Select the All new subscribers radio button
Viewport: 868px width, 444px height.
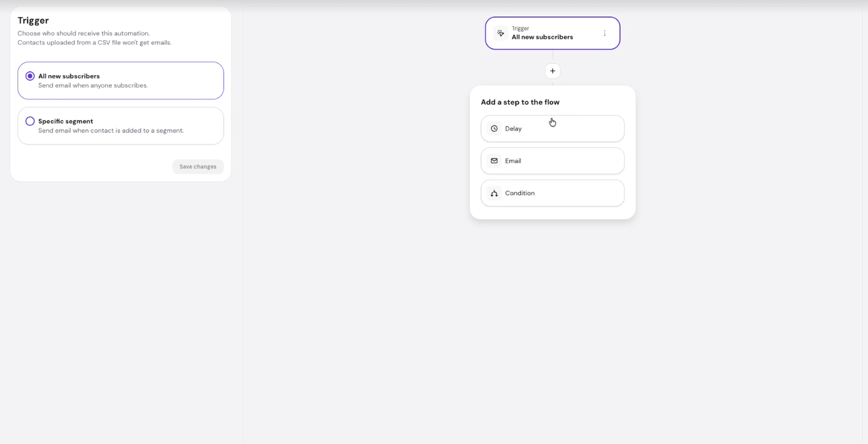click(30, 76)
